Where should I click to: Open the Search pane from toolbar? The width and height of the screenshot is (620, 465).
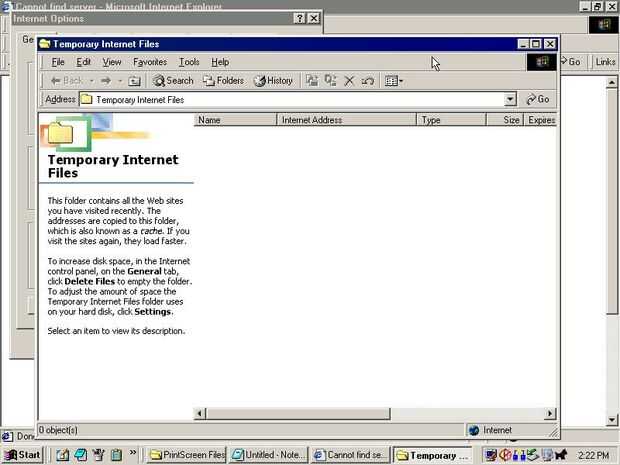(173, 81)
